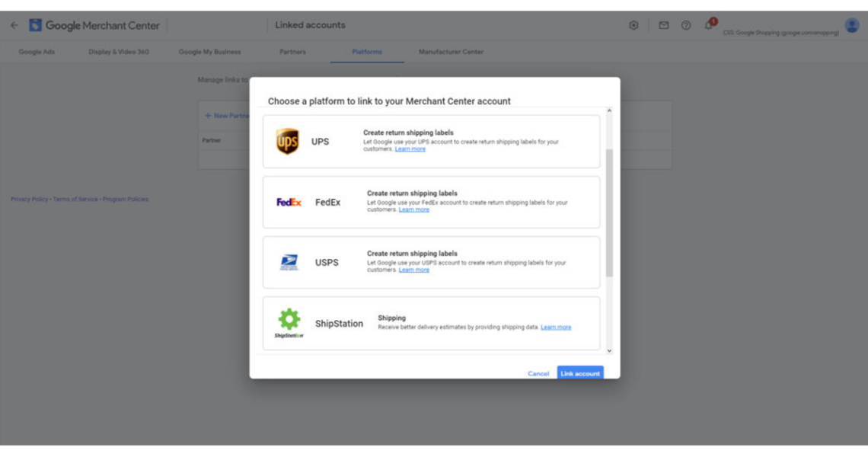Open the help question mark icon
This screenshot has height=457, width=868.
click(x=686, y=24)
